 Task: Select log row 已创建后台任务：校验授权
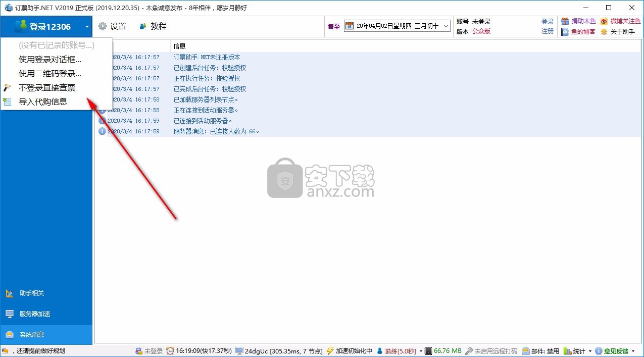pyautogui.click(x=369, y=68)
